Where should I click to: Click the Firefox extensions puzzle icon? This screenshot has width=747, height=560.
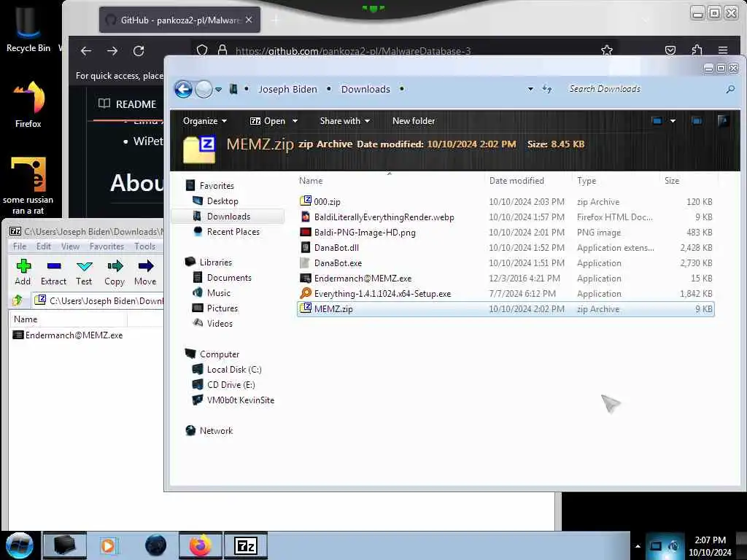point(697,50)
